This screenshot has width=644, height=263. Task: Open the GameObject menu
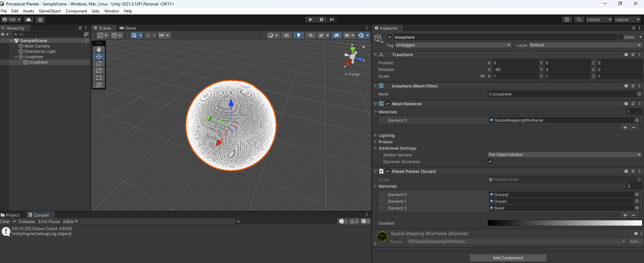(50, 11)
